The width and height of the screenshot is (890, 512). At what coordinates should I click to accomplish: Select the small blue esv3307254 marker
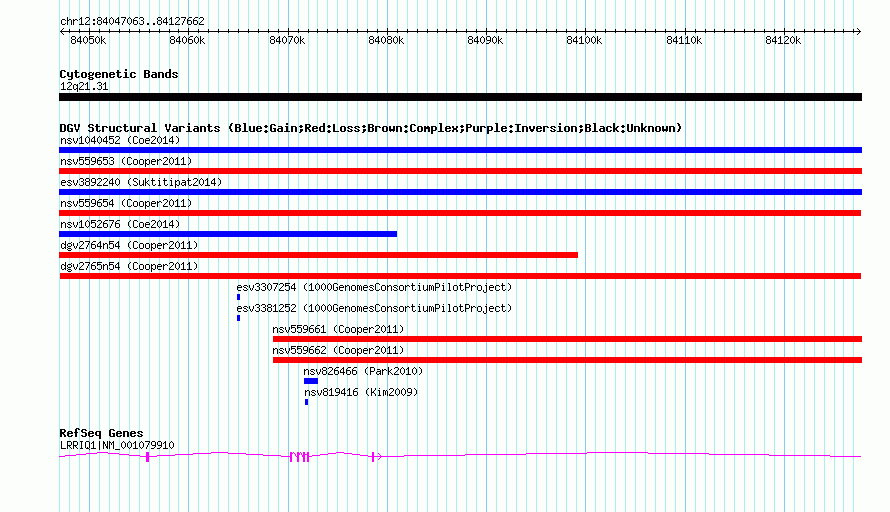pos(238,297)
